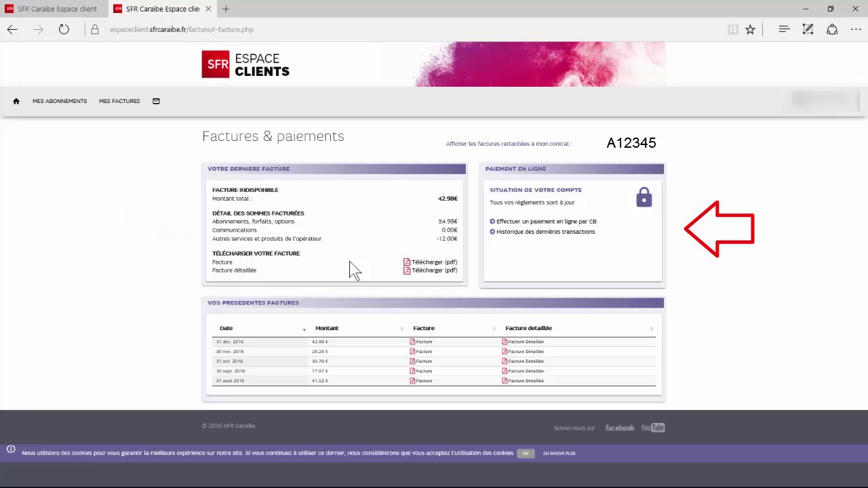The height and width of the screenshot is (488, 868).
Task: Open the MES FACTURES menu
Action: (x=119, y=100)
